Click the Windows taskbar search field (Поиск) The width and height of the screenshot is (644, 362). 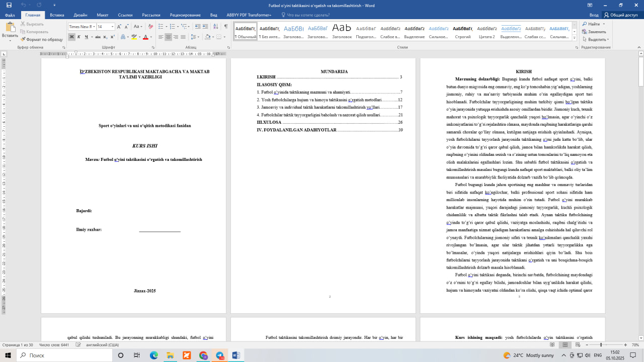click(x=63, y=355)
